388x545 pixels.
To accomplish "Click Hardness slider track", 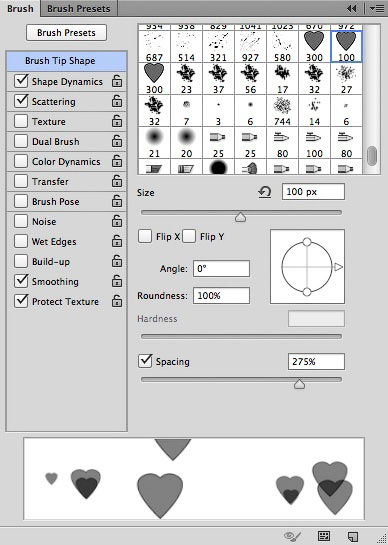I will pos(241,336).
